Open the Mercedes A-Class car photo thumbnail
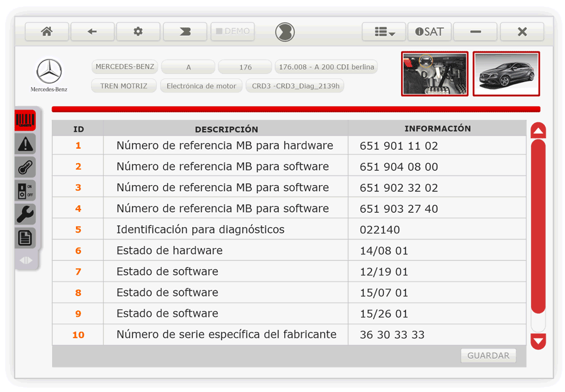The image size is (565, 392). tap(506, 74)
